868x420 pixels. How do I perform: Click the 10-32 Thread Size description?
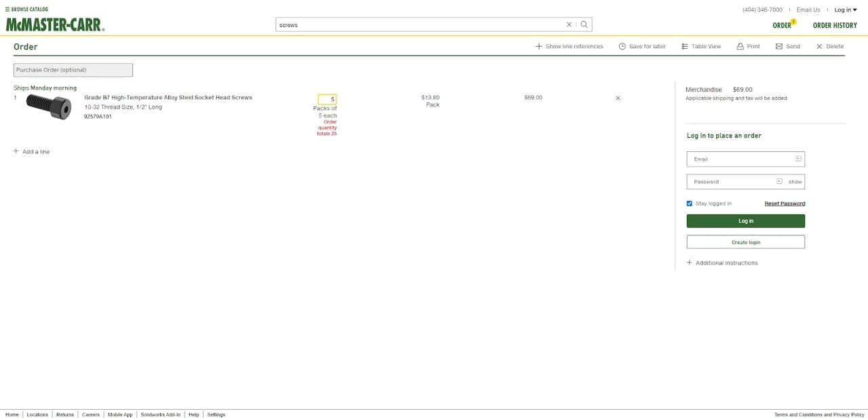point(123,107)
